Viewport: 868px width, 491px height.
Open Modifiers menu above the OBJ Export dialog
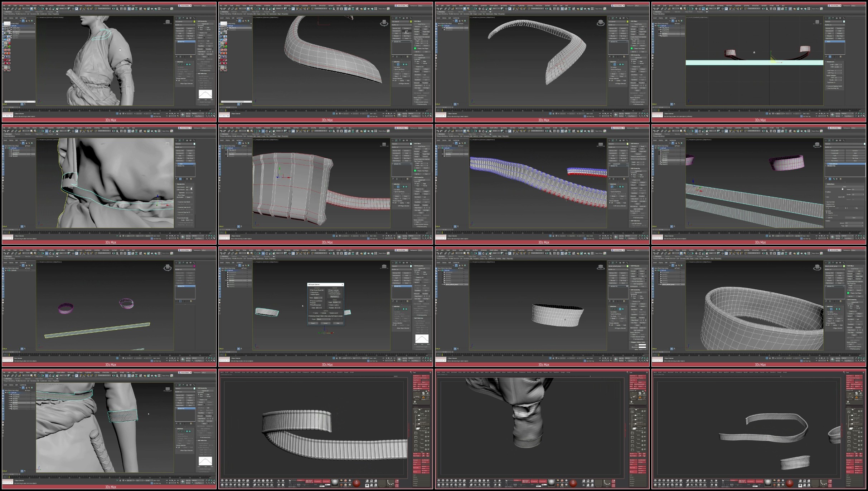tap(258, 250)
